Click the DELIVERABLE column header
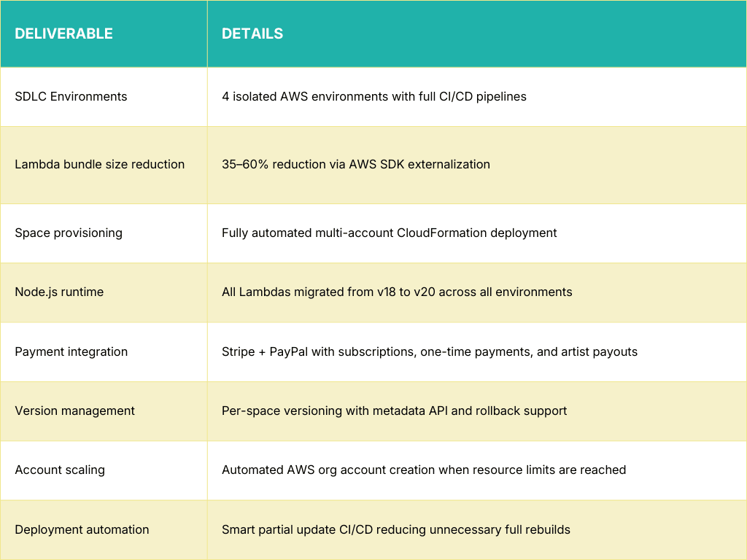This screenshot has height=560, width=747. [63, 34]
